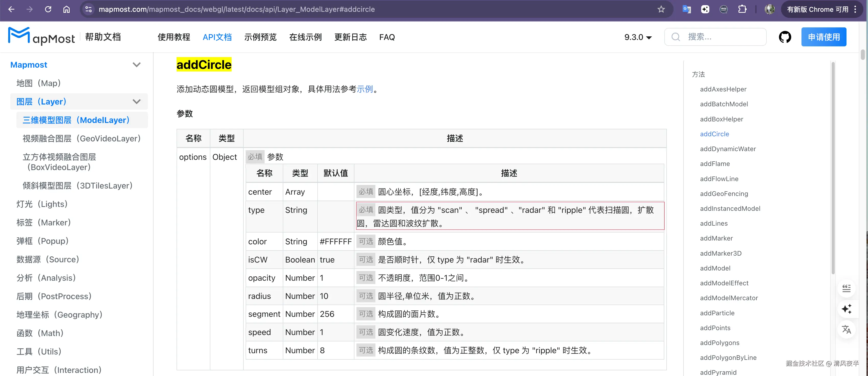
Task: Click the floating translate language icon
Action: [x=846, y=329]
